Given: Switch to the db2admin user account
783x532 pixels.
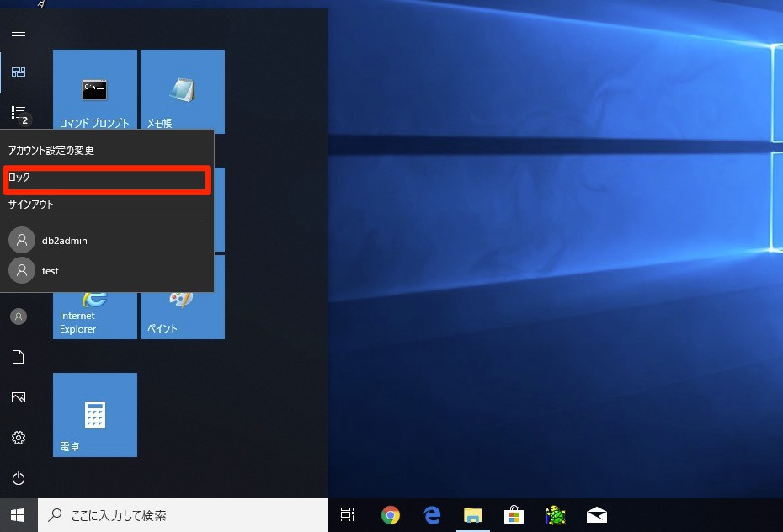Looking at the screenshot, I should 107,240.
